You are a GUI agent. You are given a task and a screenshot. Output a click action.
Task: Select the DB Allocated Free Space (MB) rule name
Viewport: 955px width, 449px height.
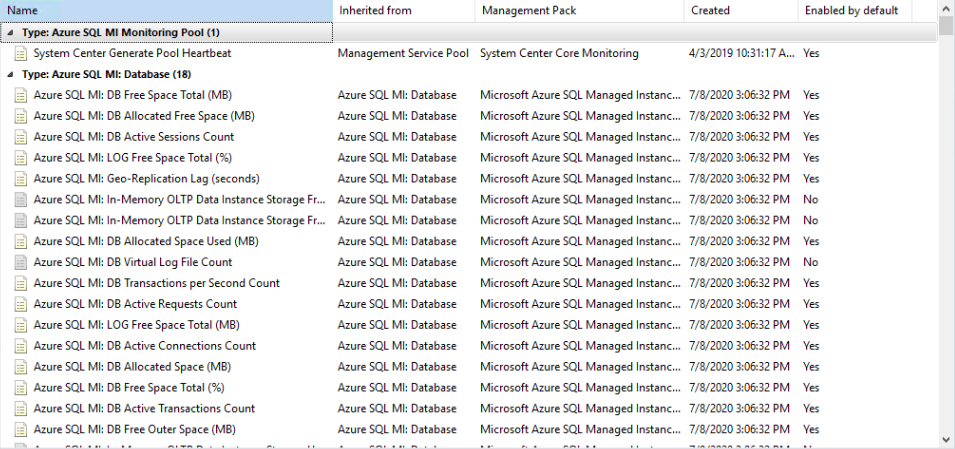coord(144,116)
